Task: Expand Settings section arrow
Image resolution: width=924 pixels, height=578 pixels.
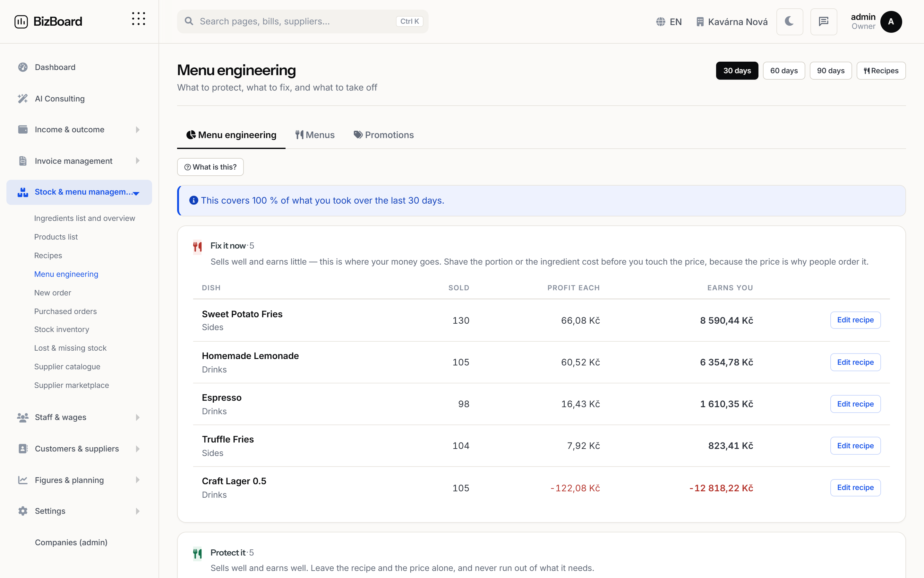Action: [137, 511]
